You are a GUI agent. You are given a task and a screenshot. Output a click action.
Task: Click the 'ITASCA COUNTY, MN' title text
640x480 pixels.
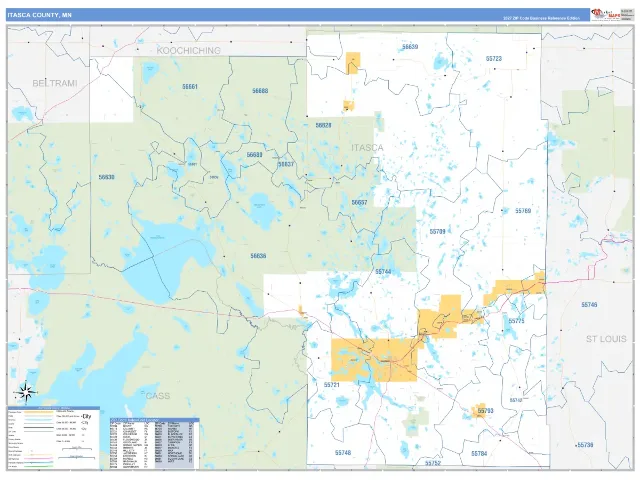[39, 15]
